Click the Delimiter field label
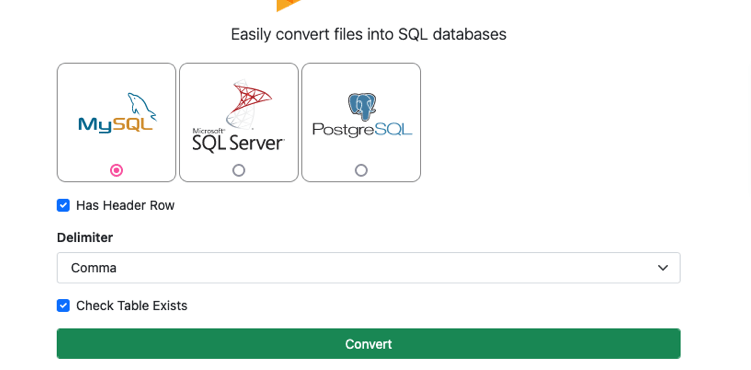751x370 pixels. click(85, 237)
